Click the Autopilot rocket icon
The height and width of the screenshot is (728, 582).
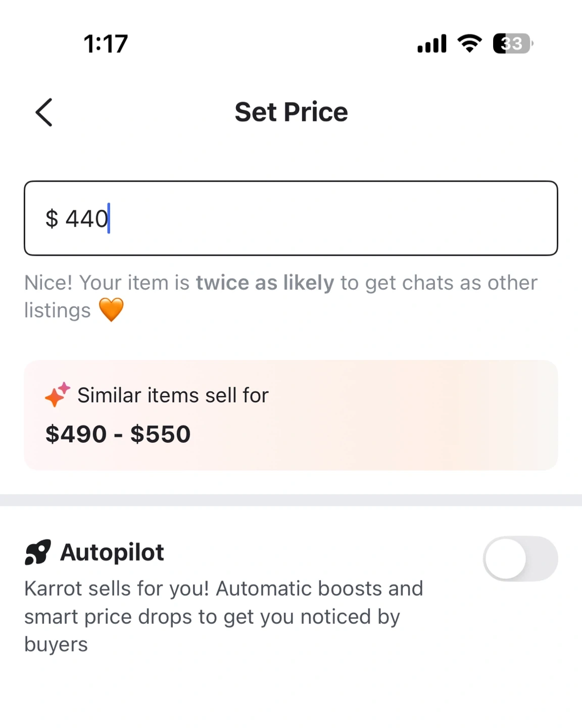pos(38,552)
